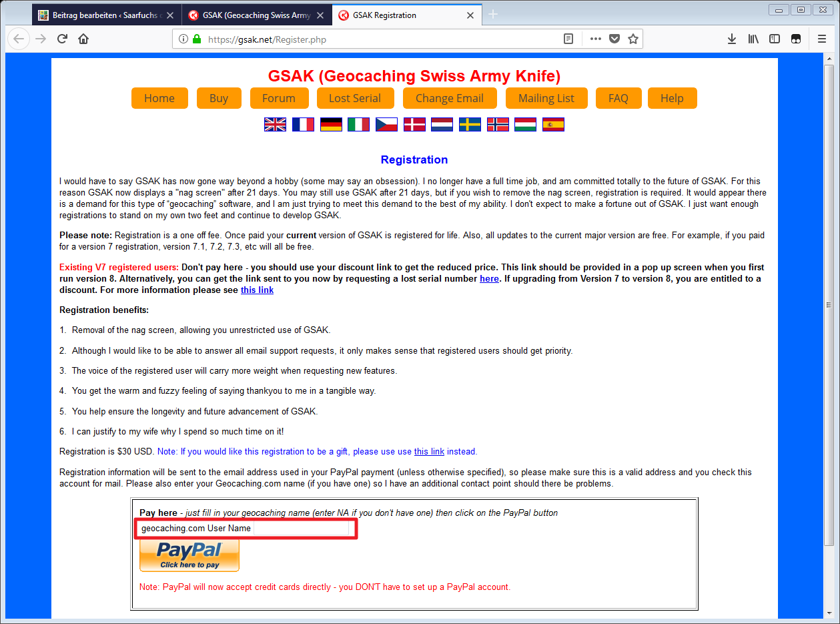Open the Library icon in toolbar
The width and height of the screenshot is (840, 624).
click(753, 39)
